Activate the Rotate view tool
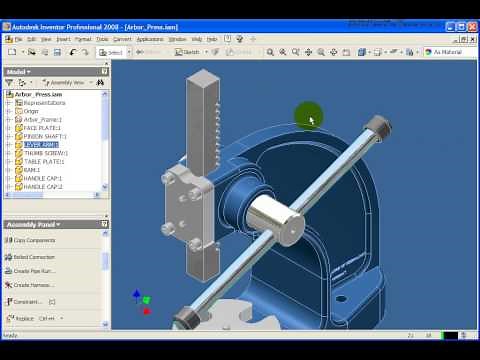This screenshot has height=360, width=480. tap(334, 52)
